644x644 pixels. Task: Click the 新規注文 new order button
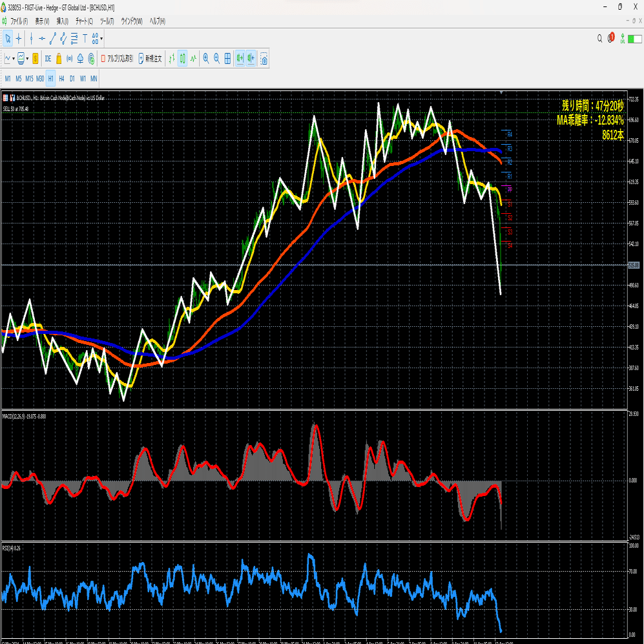(151, 59)
